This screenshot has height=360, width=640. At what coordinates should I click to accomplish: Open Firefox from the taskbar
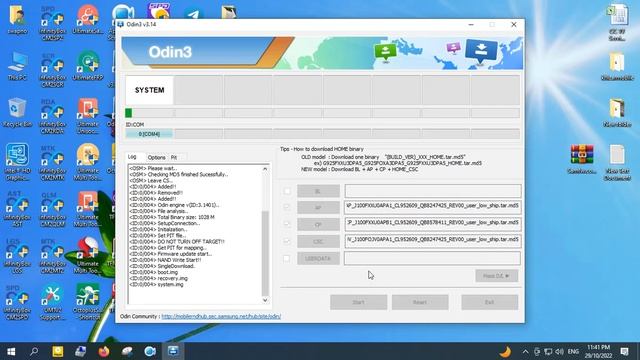click(x=104, y=351)
